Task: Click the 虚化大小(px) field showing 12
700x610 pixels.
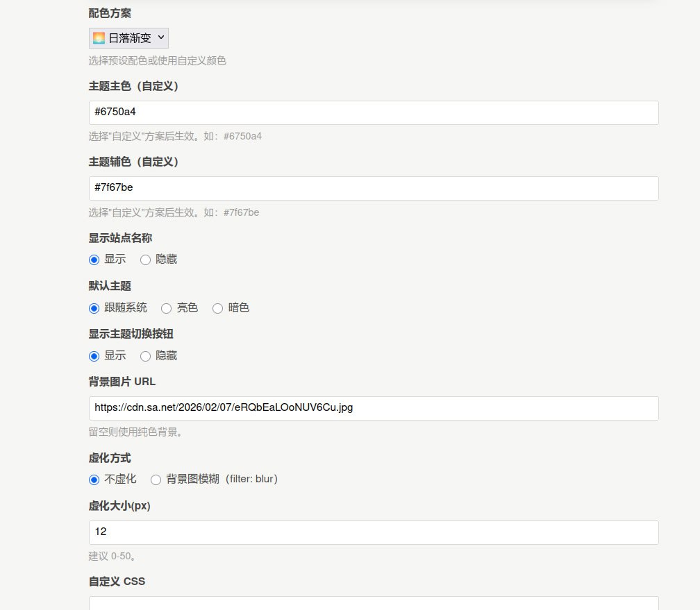Action: click(374, 532)
